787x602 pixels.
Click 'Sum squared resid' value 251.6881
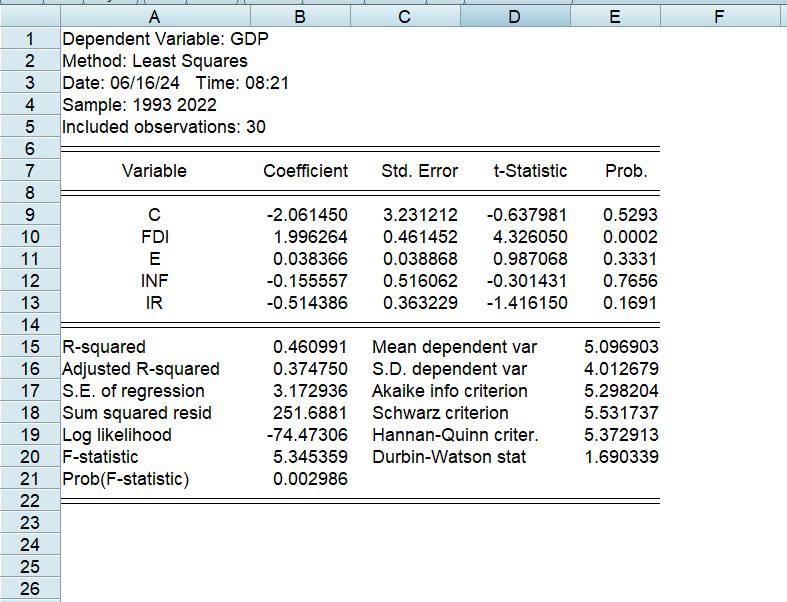point(310,413)
